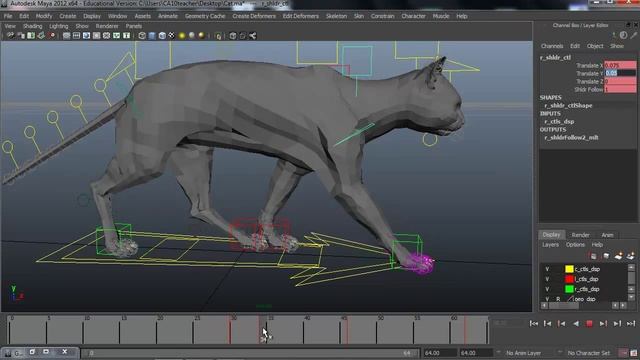
Task: Open the Skeleton menu
Action: (336, 16)
